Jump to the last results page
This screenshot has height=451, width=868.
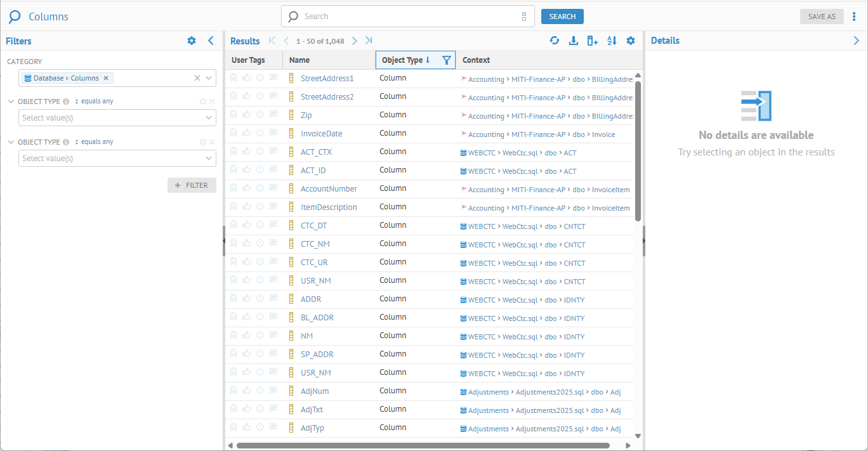[369, 41]
